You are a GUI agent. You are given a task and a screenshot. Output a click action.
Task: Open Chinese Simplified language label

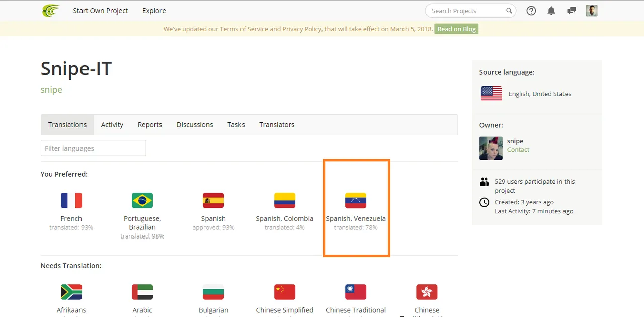(x=285, y=310)
